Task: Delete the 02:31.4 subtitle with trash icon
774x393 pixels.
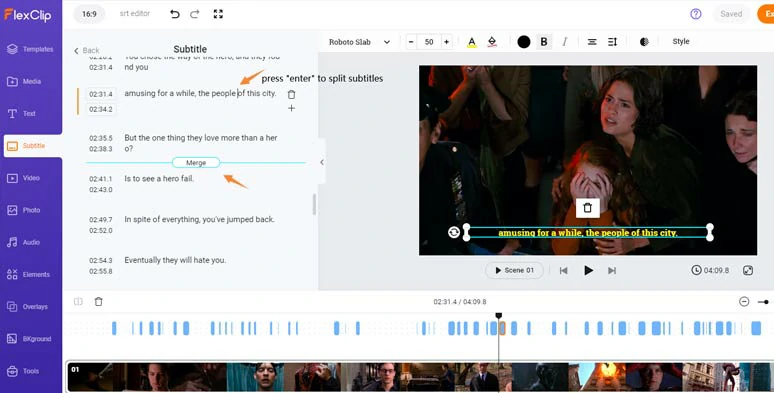Action: pos(291,94)
